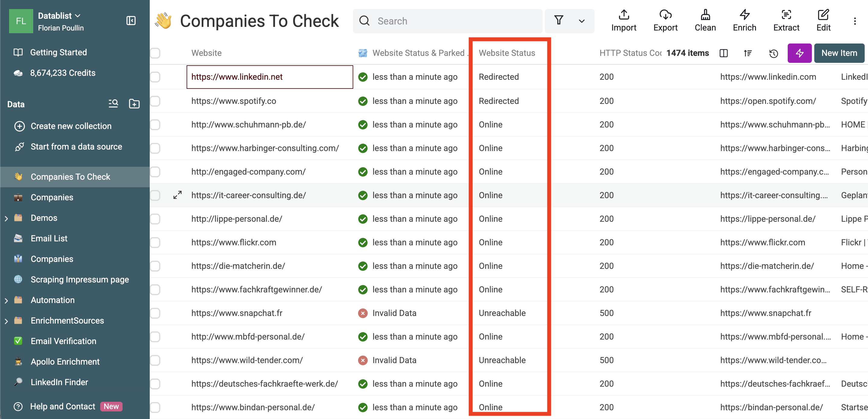The height and width of the screenshot is (419, 868).
Task: Open the history clock icon
Action: click(x=773, y=53)
